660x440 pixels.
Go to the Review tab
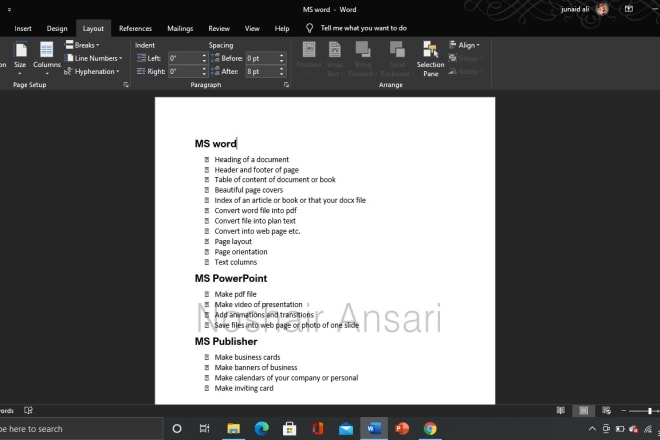tap(219, 28)
